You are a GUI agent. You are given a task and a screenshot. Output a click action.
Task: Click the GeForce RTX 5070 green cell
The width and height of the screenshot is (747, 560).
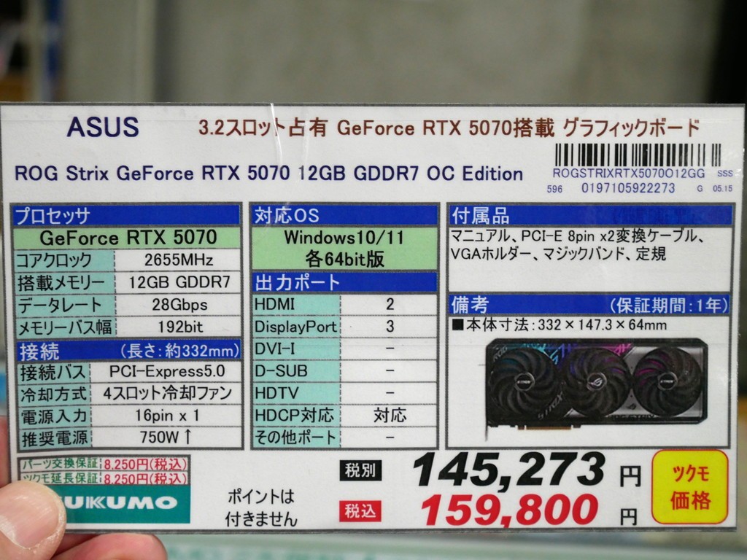128,237
